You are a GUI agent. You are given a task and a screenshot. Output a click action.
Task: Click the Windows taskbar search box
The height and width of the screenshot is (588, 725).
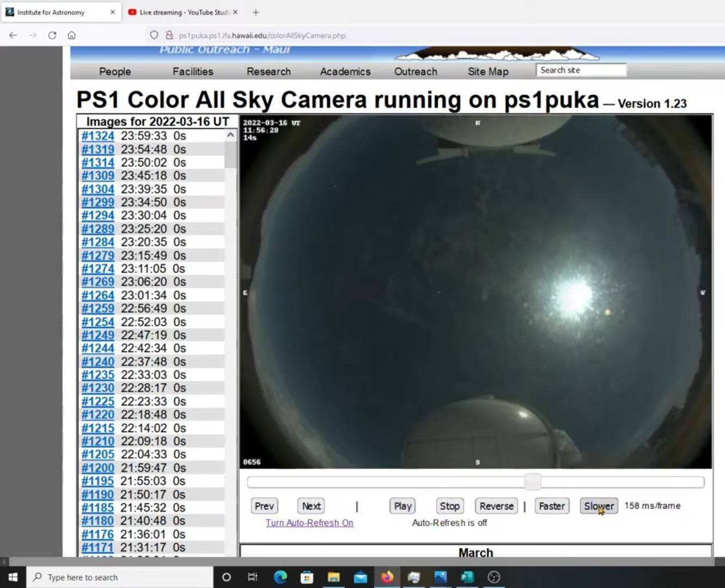(119, 577)
